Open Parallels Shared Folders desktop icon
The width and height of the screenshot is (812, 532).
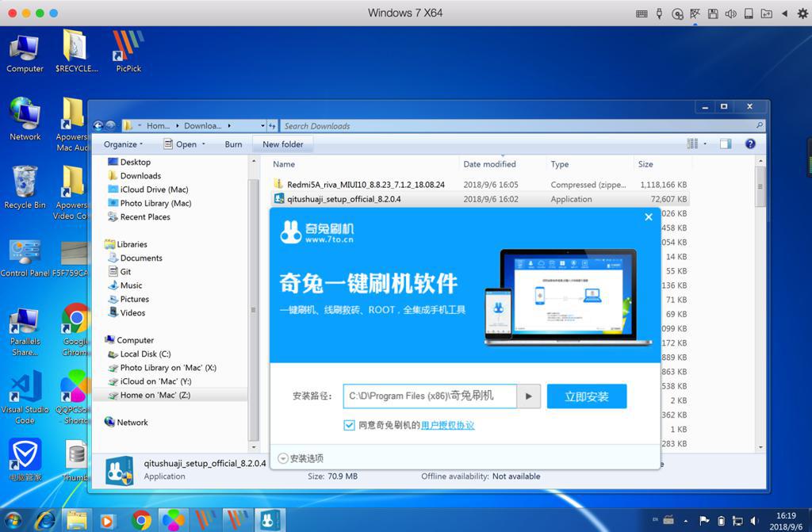25,331
